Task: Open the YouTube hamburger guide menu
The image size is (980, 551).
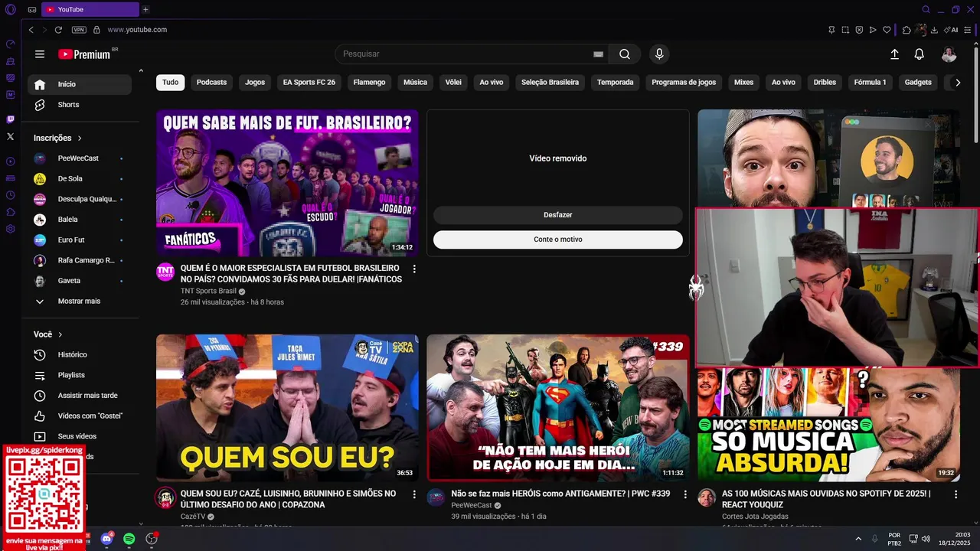Action: point(40,54)
